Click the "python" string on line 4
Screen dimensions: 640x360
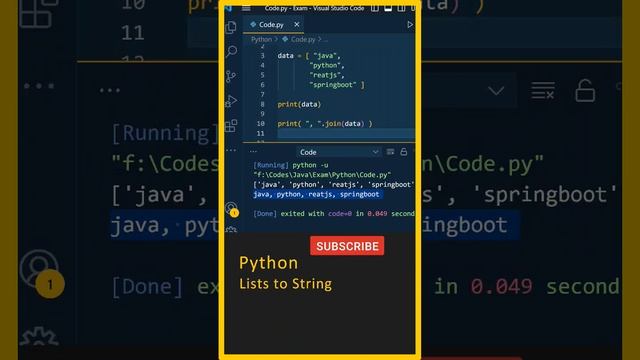[325, 65]
